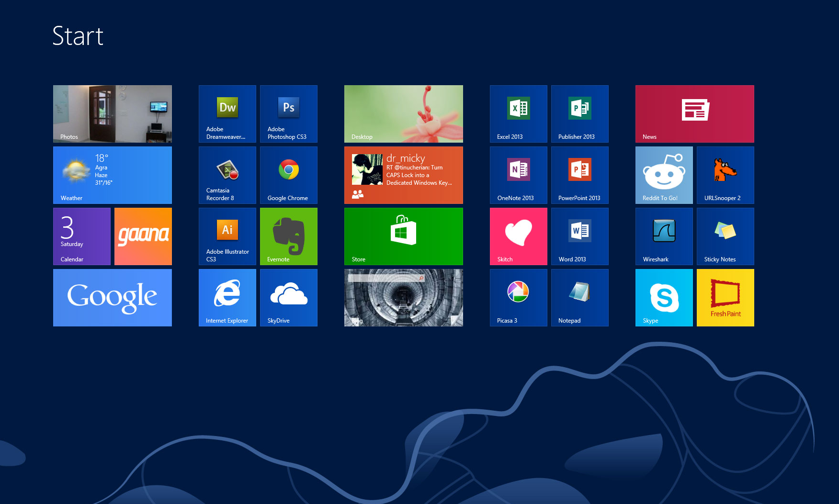Open the News app tile
839x504 pixels.
point(695,114)
